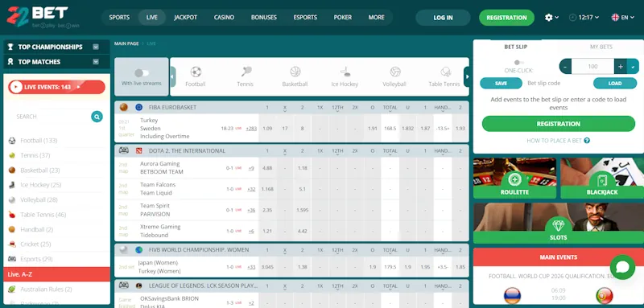Open the Roulette thumbnail
This screenshot has width=644, height=308.
click(x=514, y=179)
